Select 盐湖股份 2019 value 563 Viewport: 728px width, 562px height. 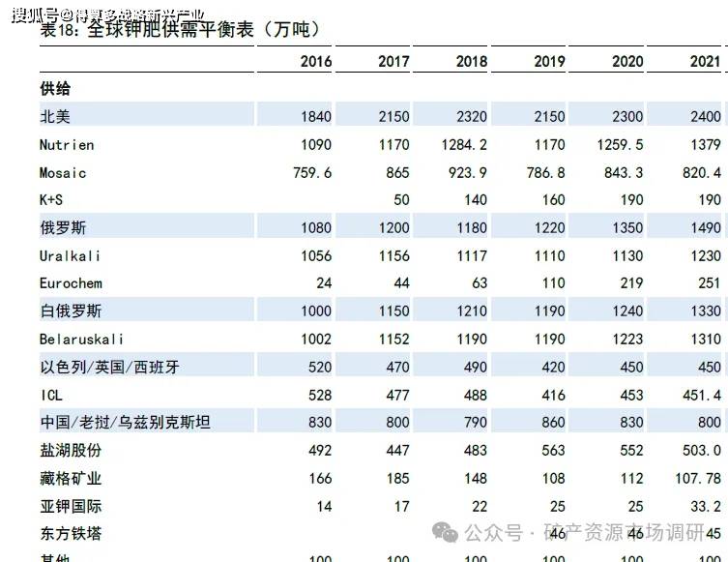point(554,451)
